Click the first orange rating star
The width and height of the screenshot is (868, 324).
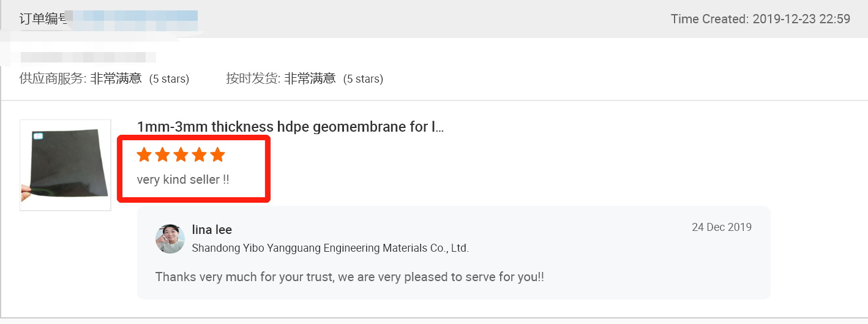(x=144, y=154)
